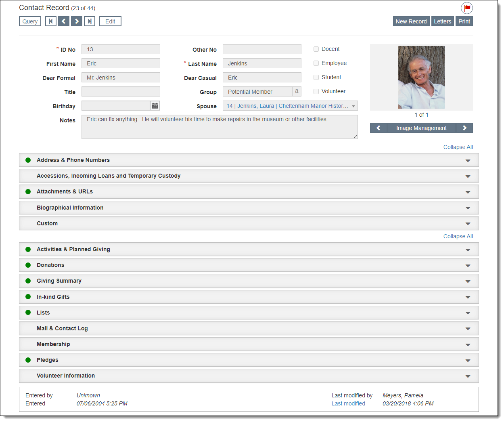Go to the next record

tap(77, 21)
